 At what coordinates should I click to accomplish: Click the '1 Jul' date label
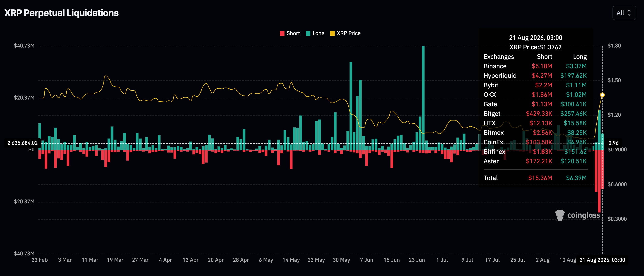click(x=442, y=260)
